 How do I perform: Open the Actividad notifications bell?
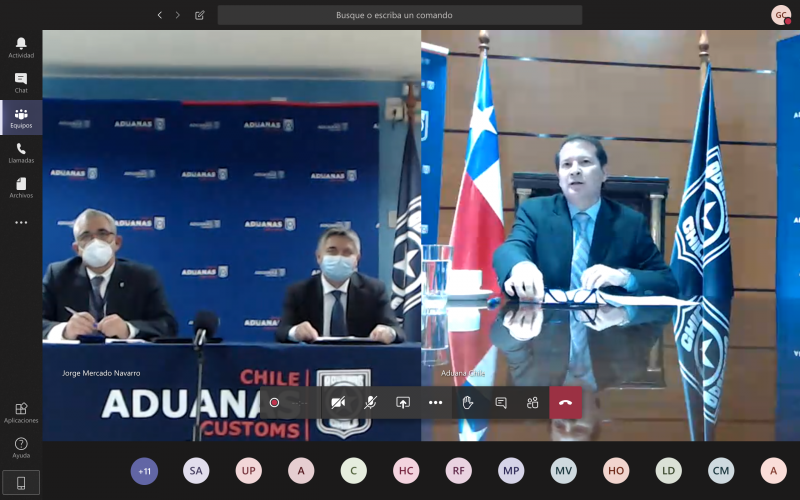[21, 48]
